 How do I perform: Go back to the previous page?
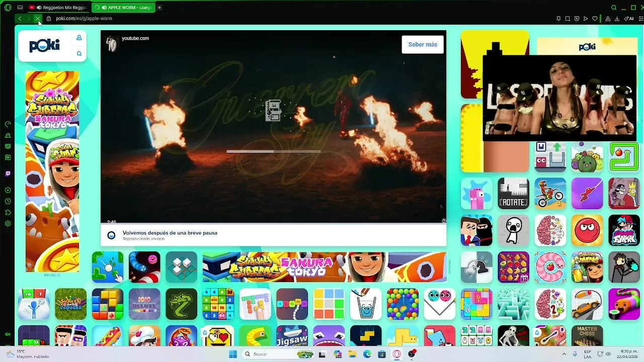point(20,19)
